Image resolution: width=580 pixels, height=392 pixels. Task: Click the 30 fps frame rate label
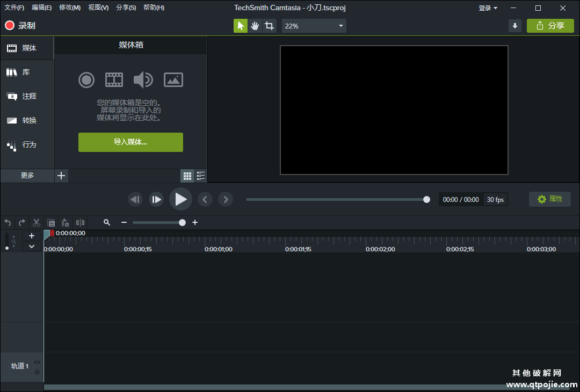(495, 200)
